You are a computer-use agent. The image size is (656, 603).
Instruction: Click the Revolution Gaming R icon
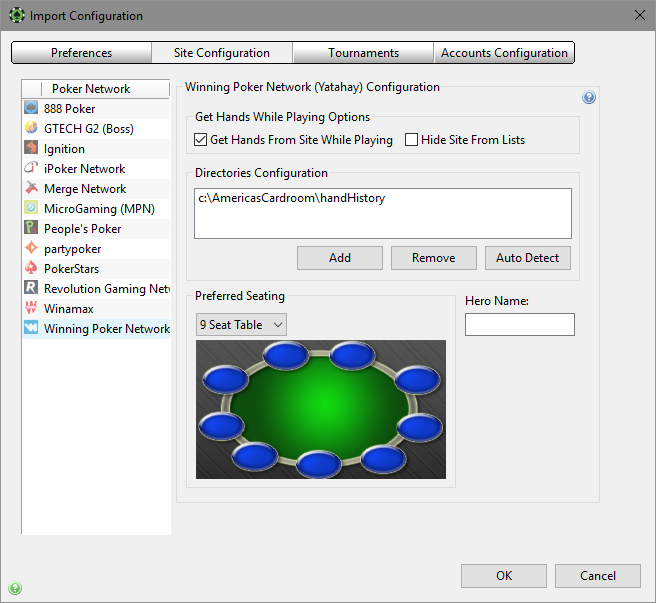[x=31, y=287]
